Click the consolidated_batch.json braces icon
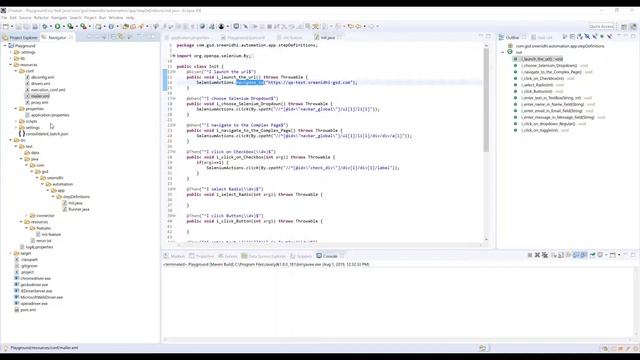Image resolution: width=640 pixels, height=360 pixels. [x=22, y=133]
